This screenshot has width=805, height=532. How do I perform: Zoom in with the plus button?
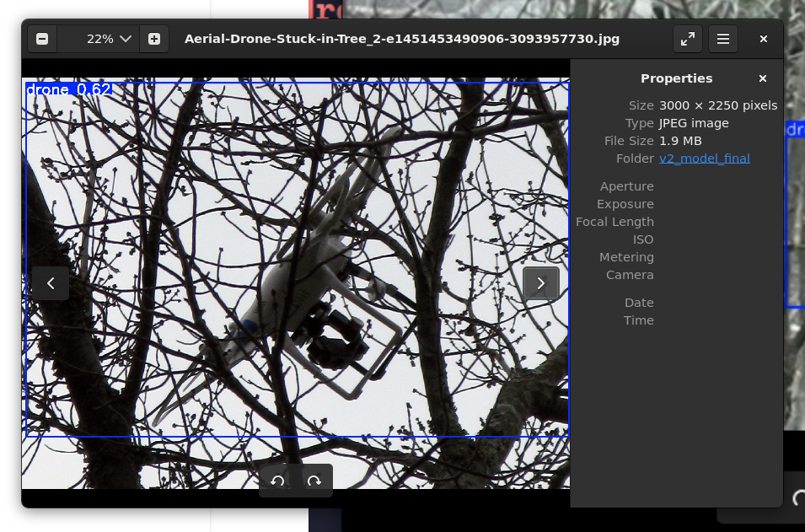153,39
